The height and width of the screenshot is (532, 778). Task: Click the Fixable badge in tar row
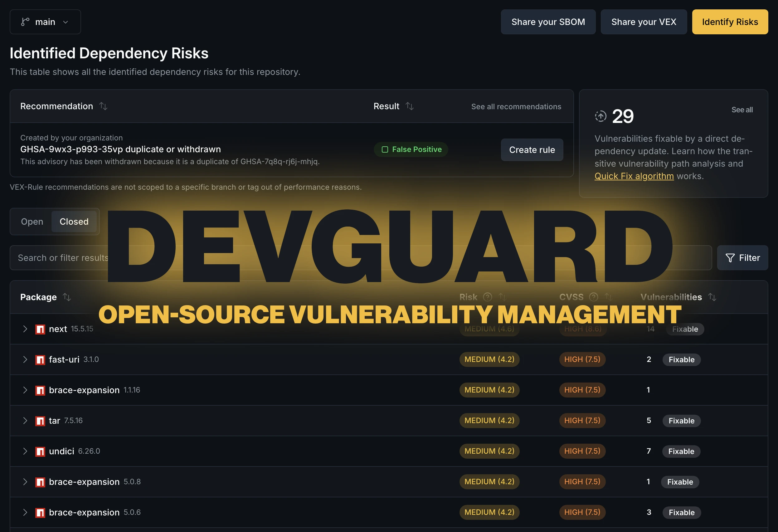click(x=681, y=421)
